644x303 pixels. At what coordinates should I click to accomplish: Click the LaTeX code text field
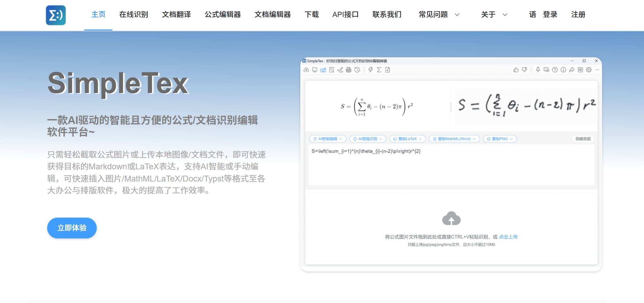click(451, 165)
